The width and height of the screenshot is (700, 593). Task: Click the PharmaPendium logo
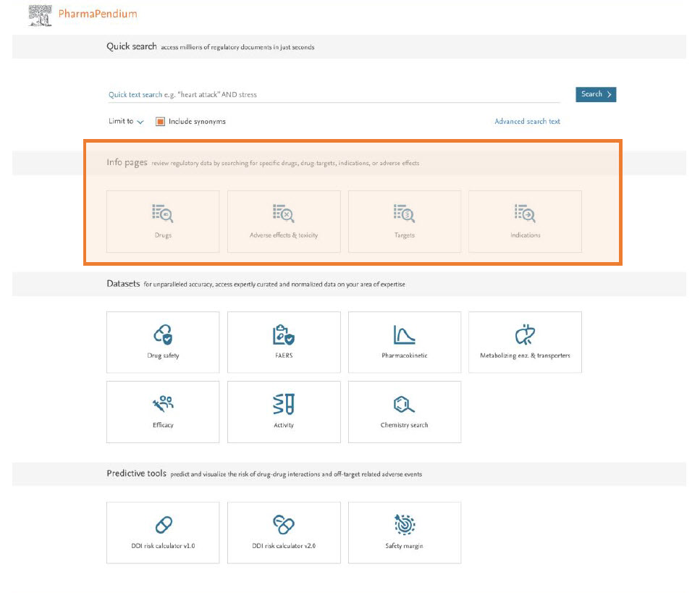[82, 14]
